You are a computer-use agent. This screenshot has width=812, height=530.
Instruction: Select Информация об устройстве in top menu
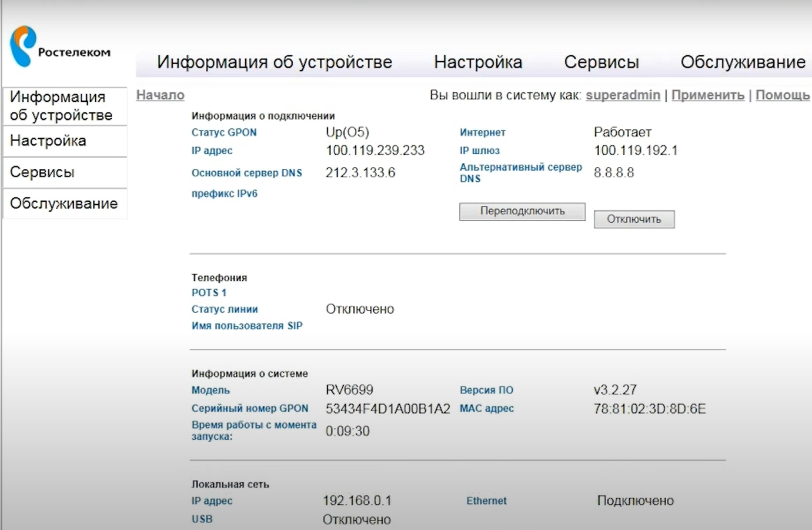[274, 62]
